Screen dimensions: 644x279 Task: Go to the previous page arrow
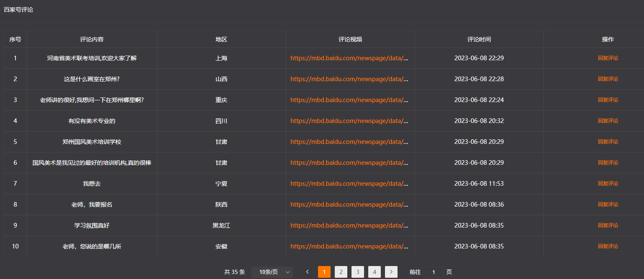coord(308,272)
